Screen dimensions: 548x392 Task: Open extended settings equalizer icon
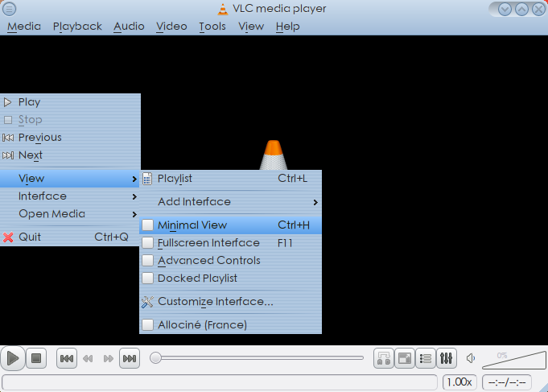coord(447,358)
